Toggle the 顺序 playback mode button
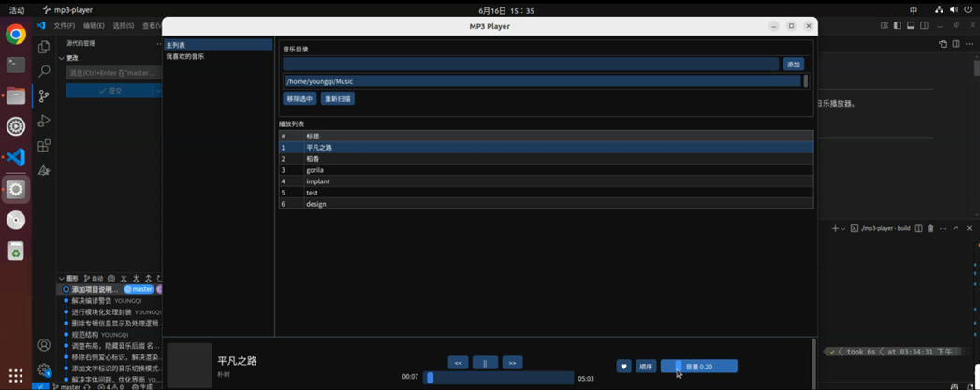 point(646,367)
